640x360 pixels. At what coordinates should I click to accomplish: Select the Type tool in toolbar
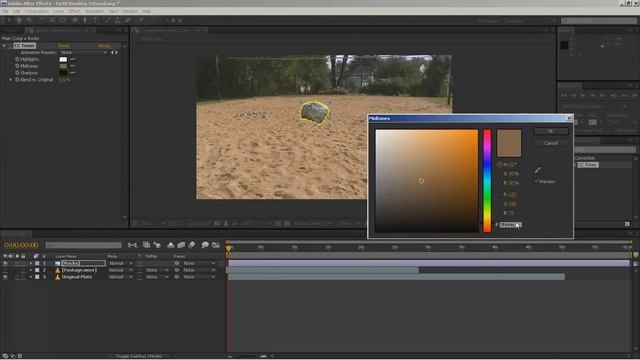click(x=95, y=20)
